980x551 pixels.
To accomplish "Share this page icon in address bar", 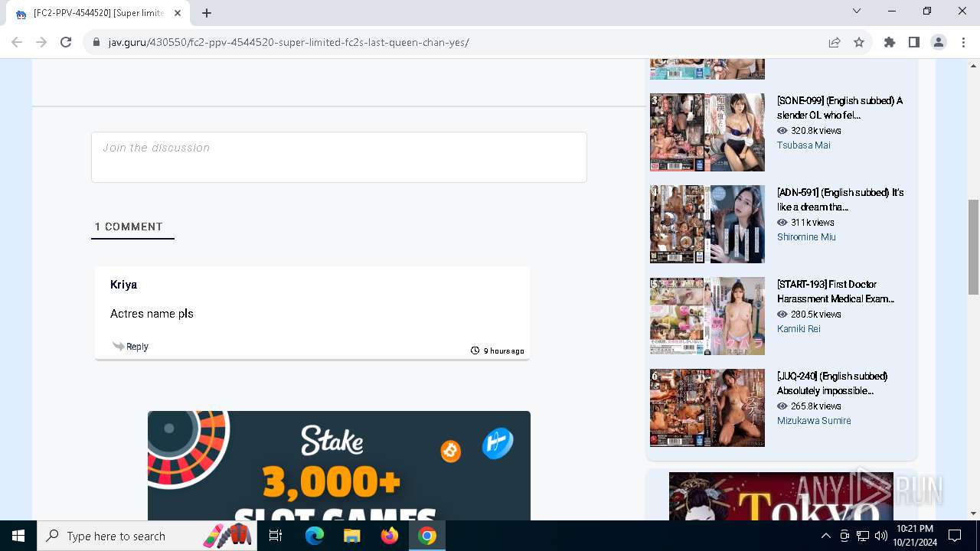I will [x=835, y=42].
